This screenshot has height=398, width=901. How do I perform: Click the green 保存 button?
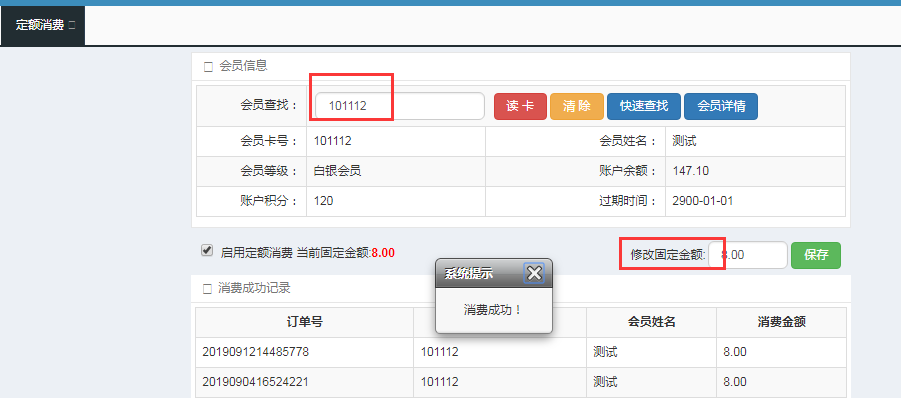(x=815, y=255)
